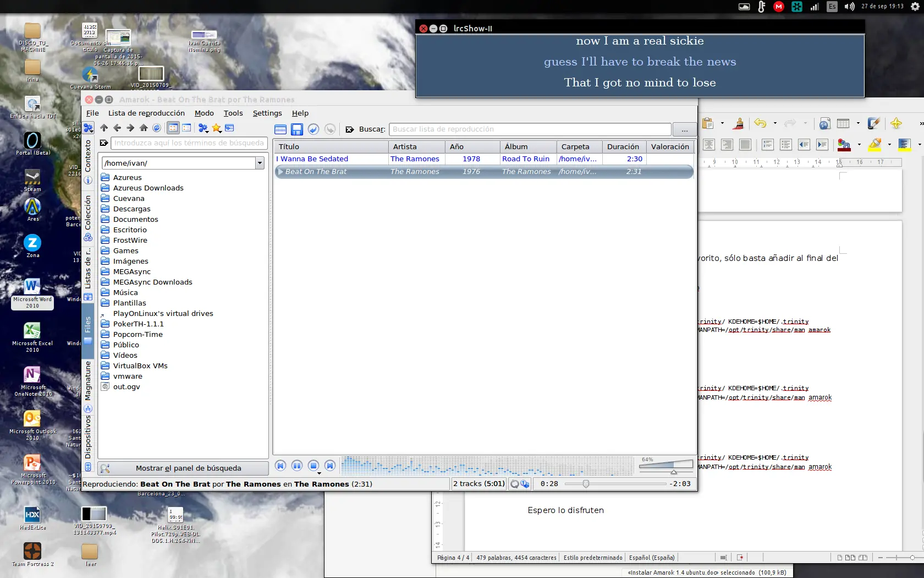
Task: Click the file browser search terms field
Action: click(189, 143)
